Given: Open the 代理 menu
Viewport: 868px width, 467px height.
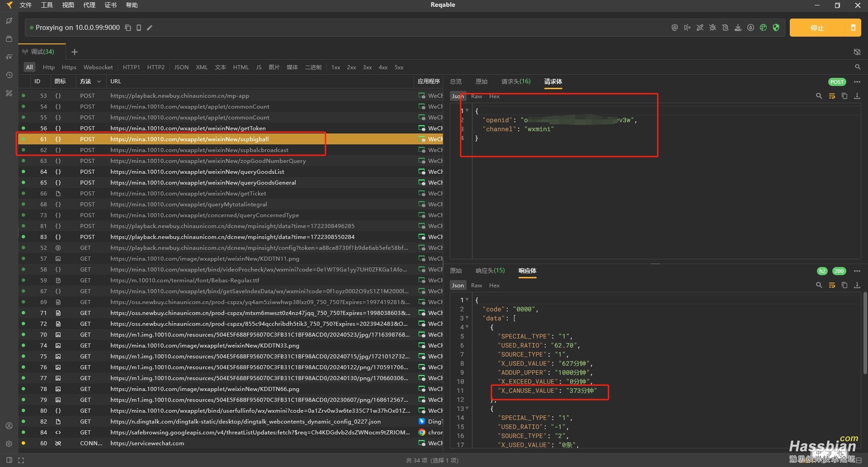Looking at the screenshot, I should click(x=90, y=5).
